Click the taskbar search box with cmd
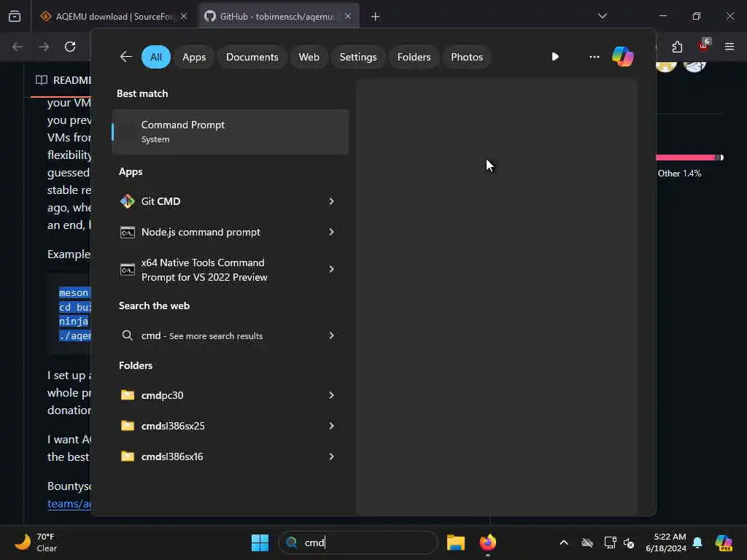Viewport: 747px width, 560px height. 358,542
